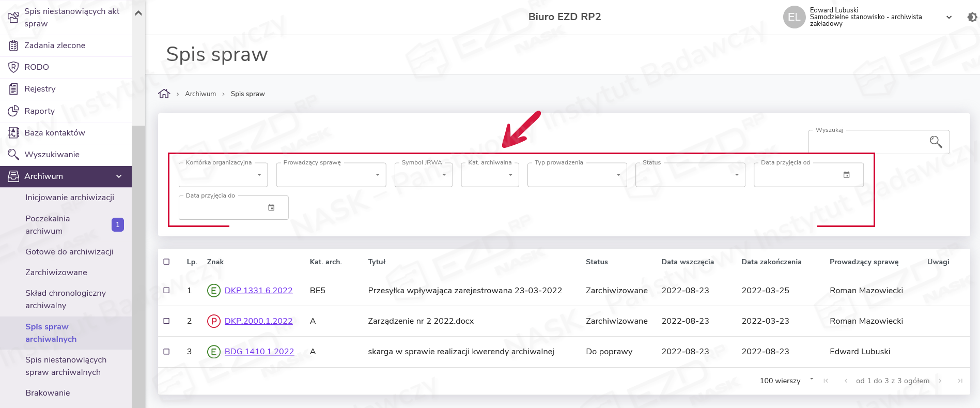This screenshot has height=408, width=980.
Task: Click the EL user avatar
Action: point(794,17)
